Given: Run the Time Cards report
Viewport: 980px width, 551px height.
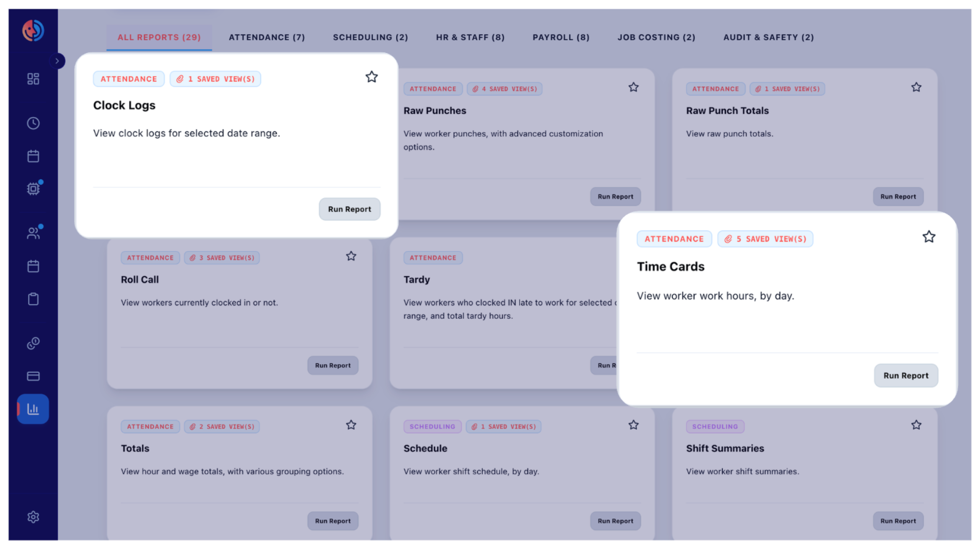Looking at the screenshot, I should pyautogui.click(x=906, y=375).
